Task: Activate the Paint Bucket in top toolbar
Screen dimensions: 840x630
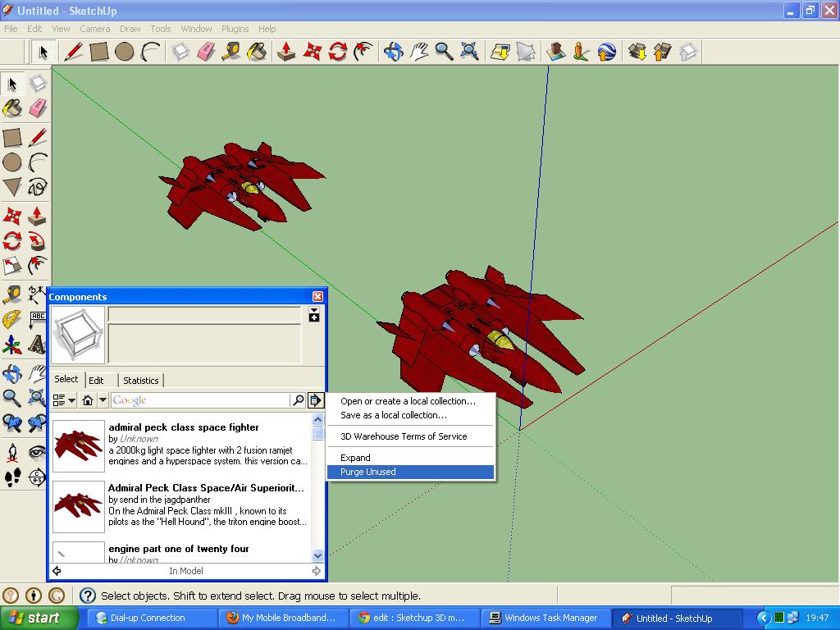Action: (257, 52)
